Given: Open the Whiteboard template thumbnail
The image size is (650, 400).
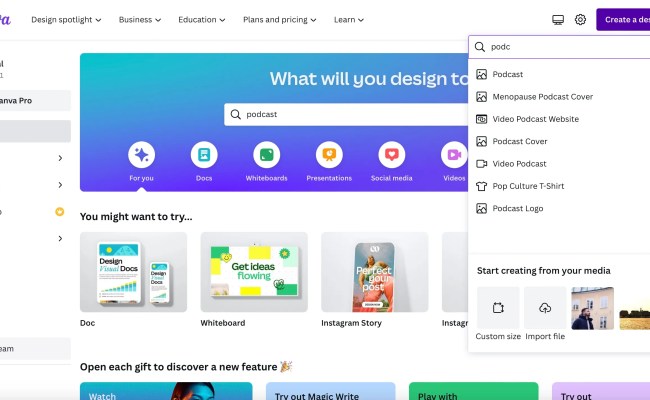Looking at the screenshot, I should coord(254,272).
